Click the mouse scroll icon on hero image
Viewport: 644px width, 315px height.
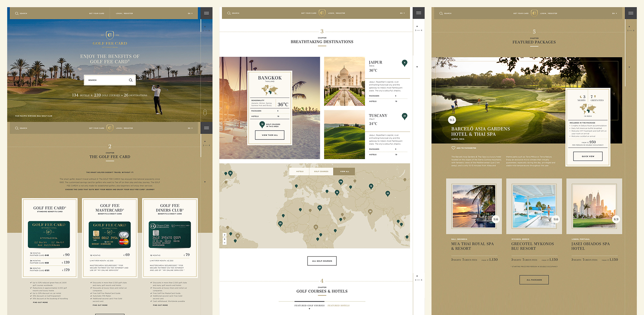tap(205, 113)
